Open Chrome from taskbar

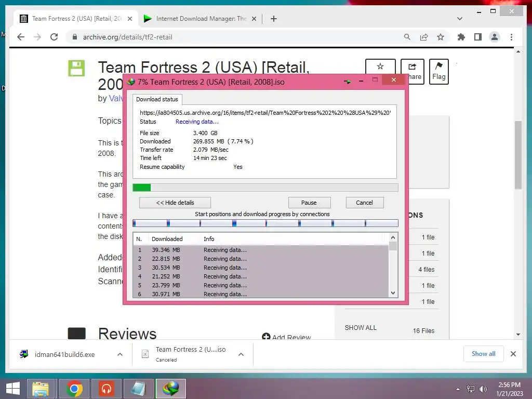point(74,389)
